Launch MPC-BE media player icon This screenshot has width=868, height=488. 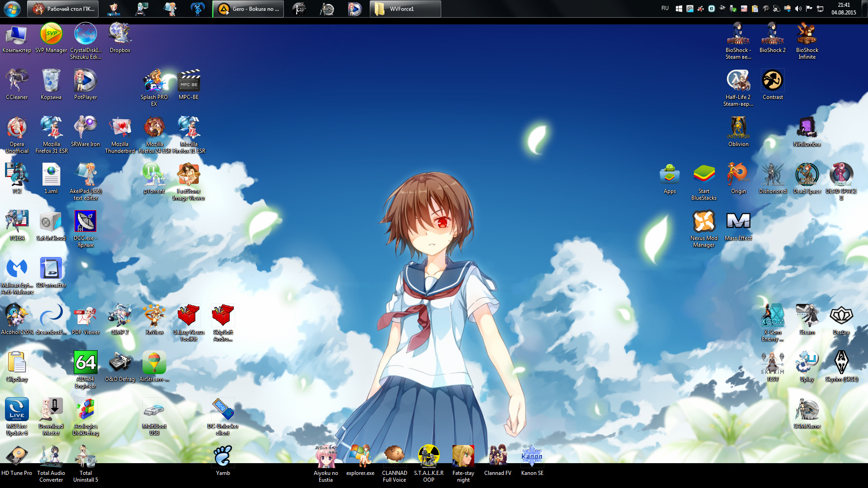(x=189, y=85)
